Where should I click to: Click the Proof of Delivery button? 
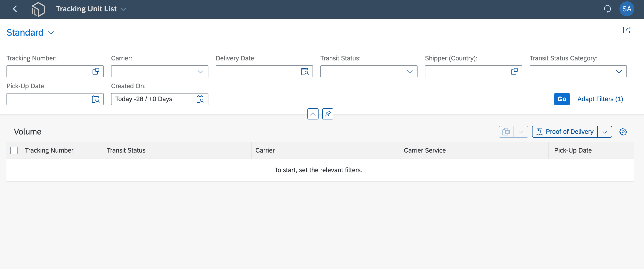[565, 132]
